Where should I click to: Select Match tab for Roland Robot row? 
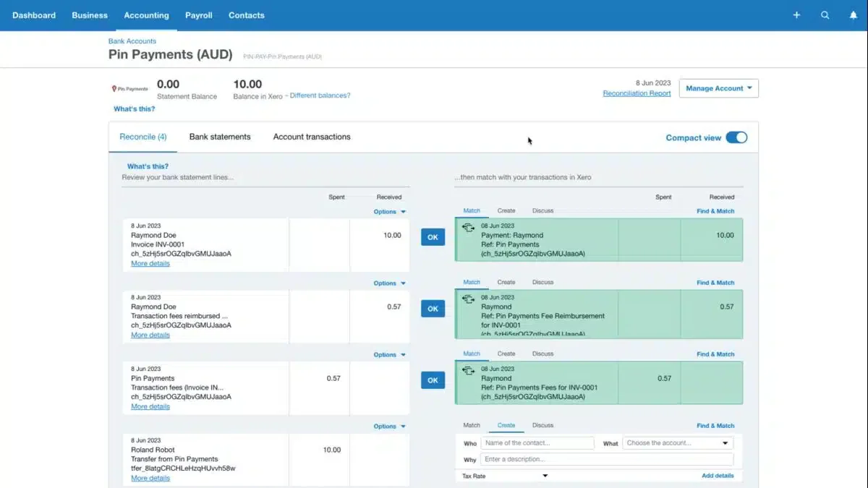[472, 426]
